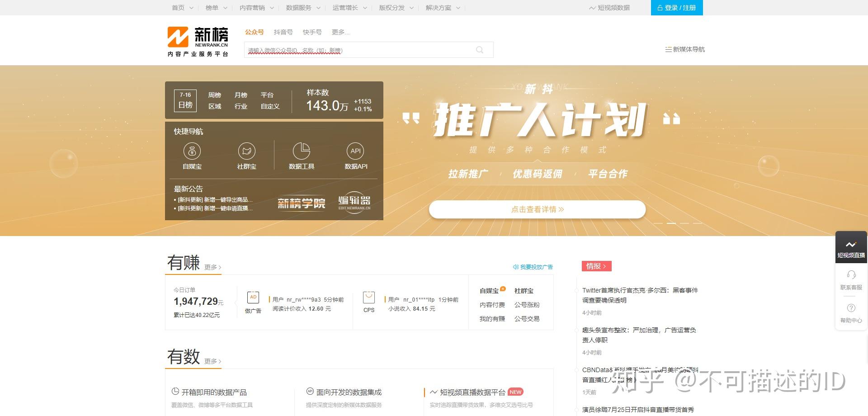Open the 公号涨粉 link
Viewport: 868px width, 416px height.
click(527, 305)
